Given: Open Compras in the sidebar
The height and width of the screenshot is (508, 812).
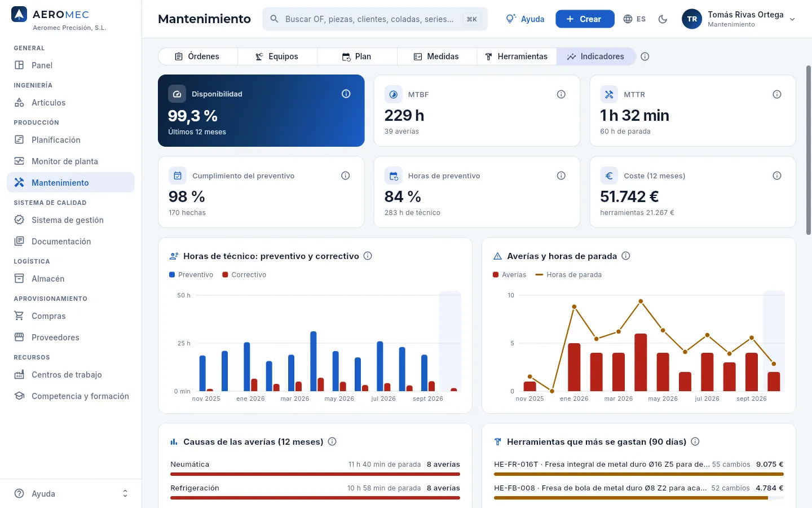Looking at the screenshot, I should point(70,316).
